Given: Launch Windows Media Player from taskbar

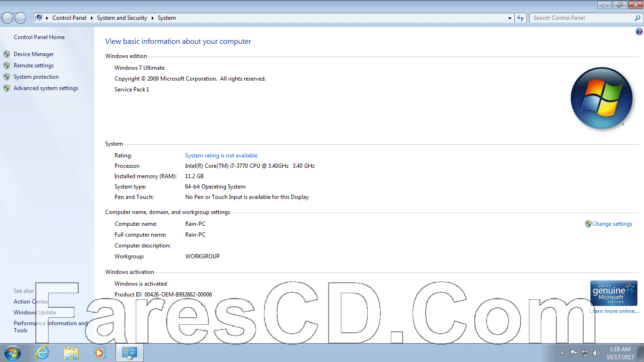Looking at the screenshot, I should point(99,353).
